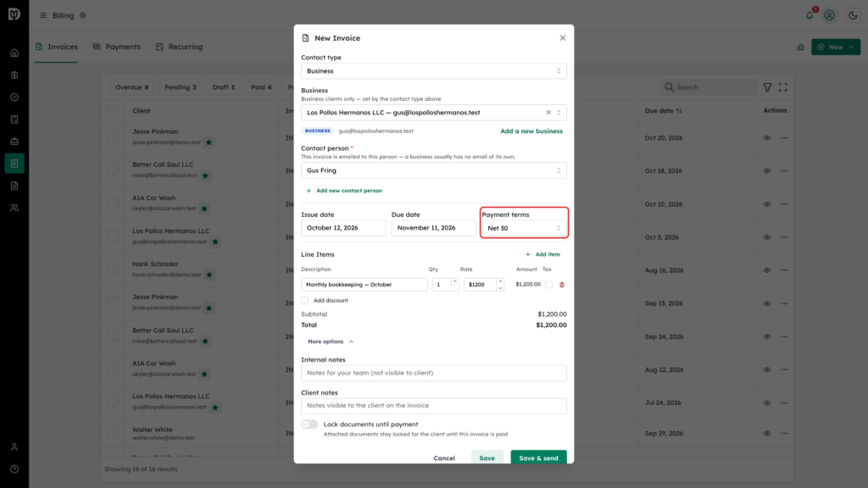Open the hamburger menu next to Billing

point(43,15)
